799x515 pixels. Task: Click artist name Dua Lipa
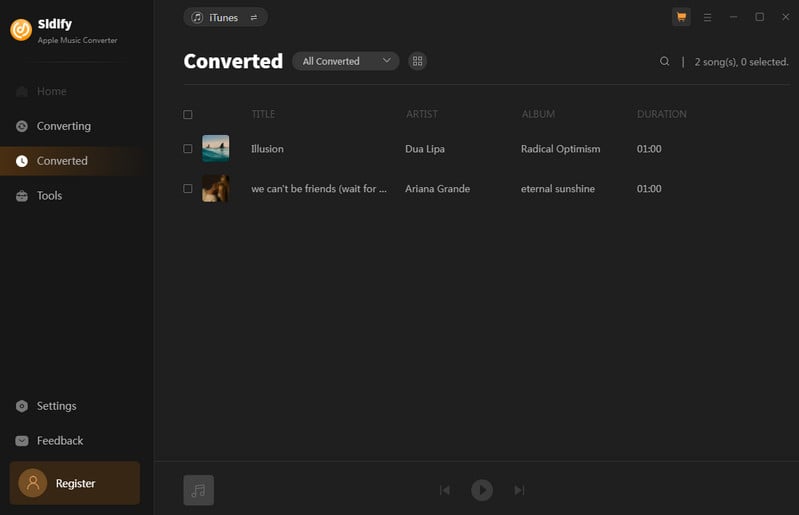tap(425, 149)
